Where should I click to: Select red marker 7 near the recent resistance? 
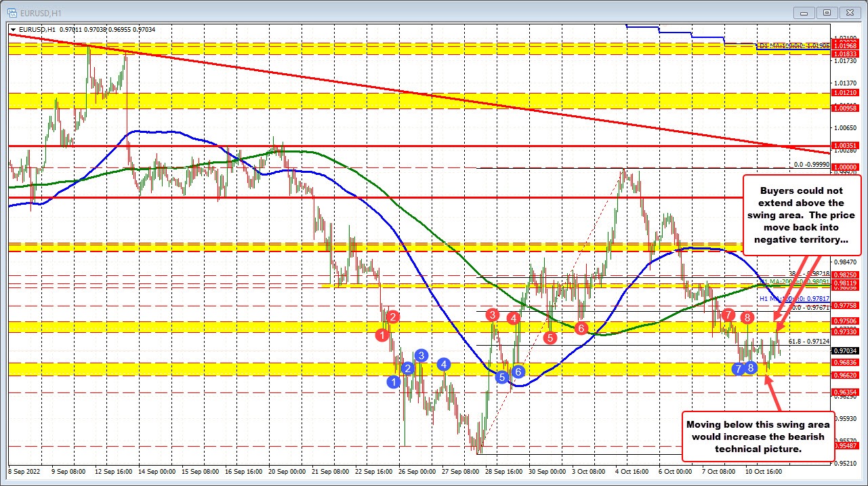coord(728,315)
